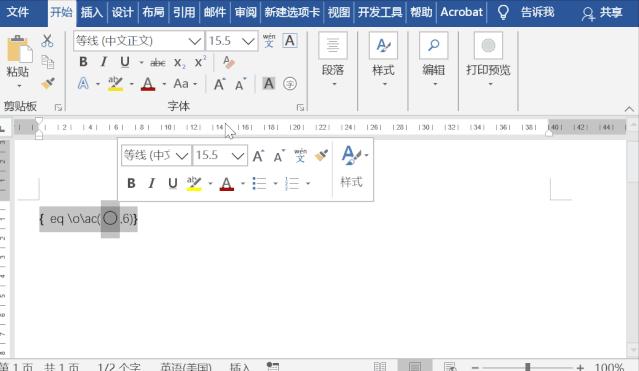Apply font color from the mini toolbar
Screen dimensions: 639x371
pos(227,183)
